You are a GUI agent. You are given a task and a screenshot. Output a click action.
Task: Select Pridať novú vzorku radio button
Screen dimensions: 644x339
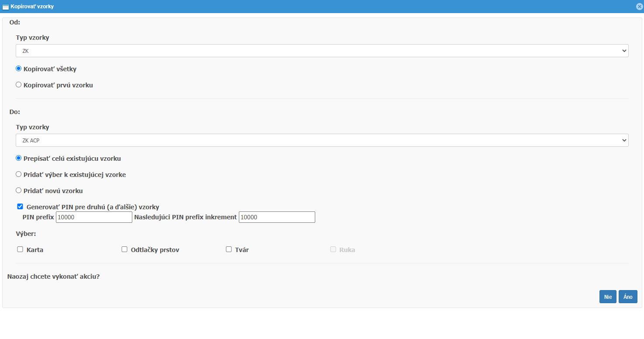pyautogui.click(x=18, y=190)
